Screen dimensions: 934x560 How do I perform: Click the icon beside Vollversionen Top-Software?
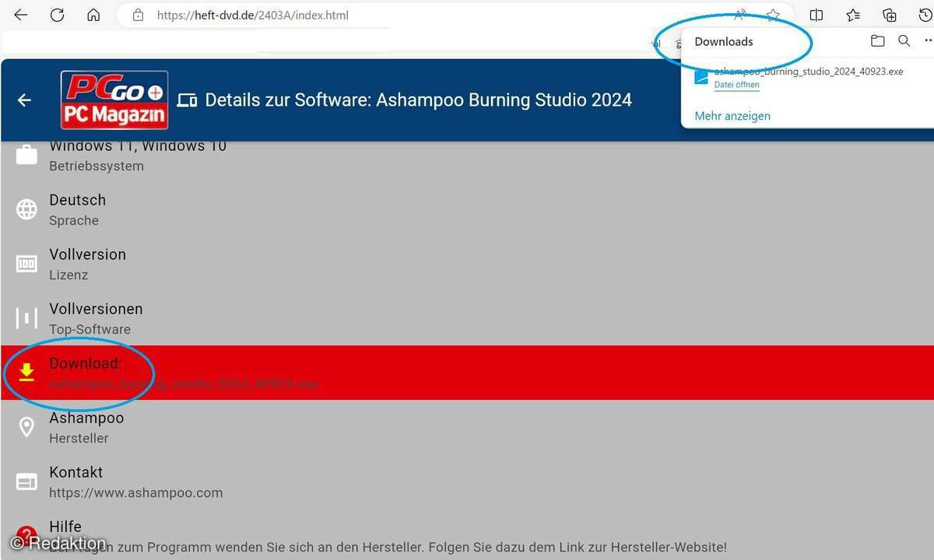pos(26,318)
